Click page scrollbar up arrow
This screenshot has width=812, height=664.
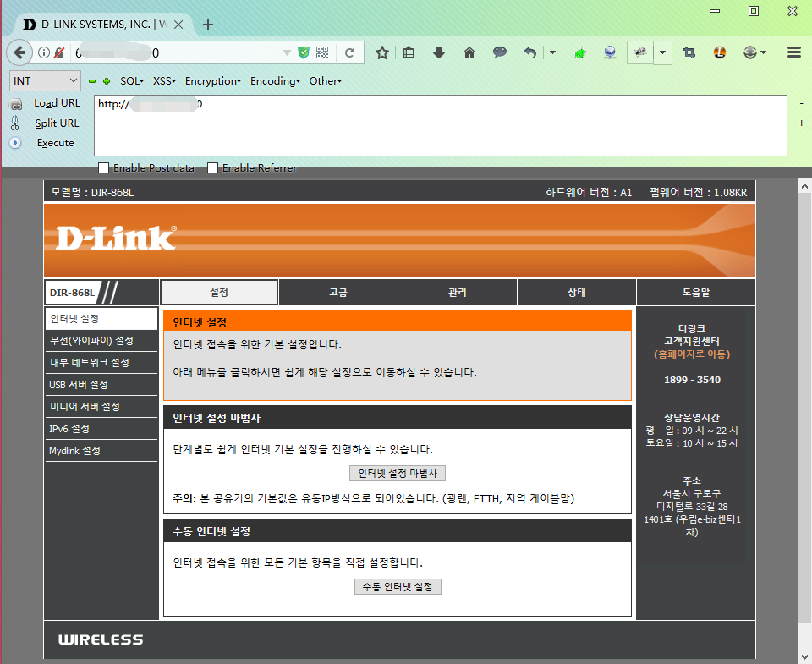click(x=804, y=185)
